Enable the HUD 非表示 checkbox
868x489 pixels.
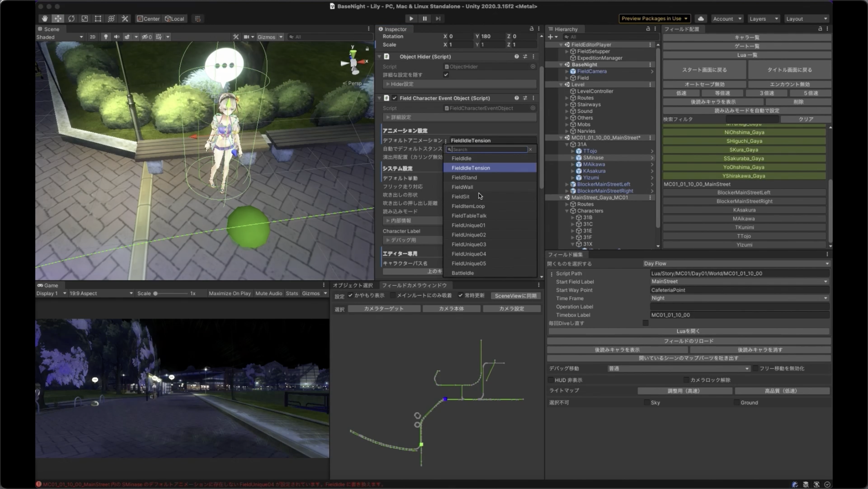pyautogui.click(x=551, y=380)
